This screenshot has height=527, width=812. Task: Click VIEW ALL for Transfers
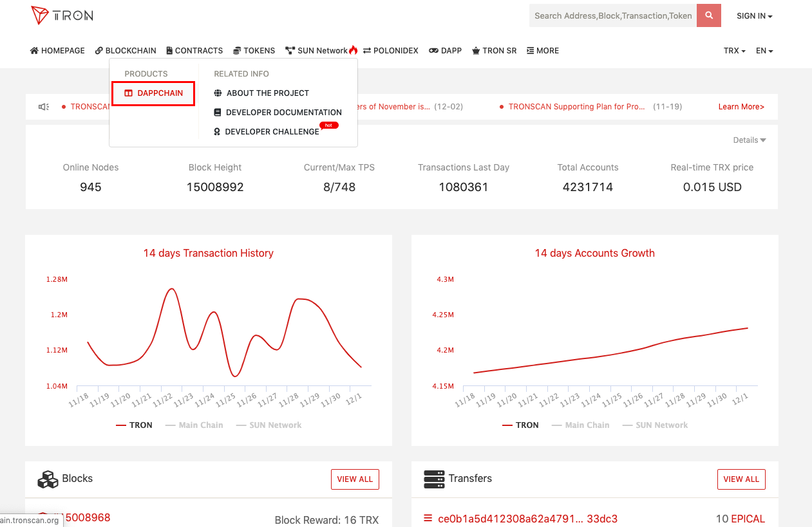(x=741, y=479)
